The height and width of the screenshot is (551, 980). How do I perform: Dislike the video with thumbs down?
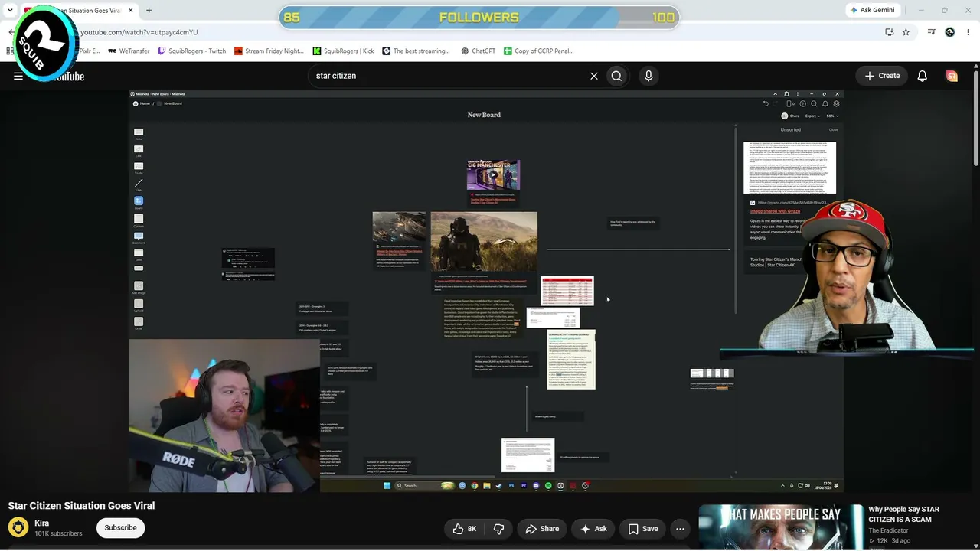(x=498, y=529)
